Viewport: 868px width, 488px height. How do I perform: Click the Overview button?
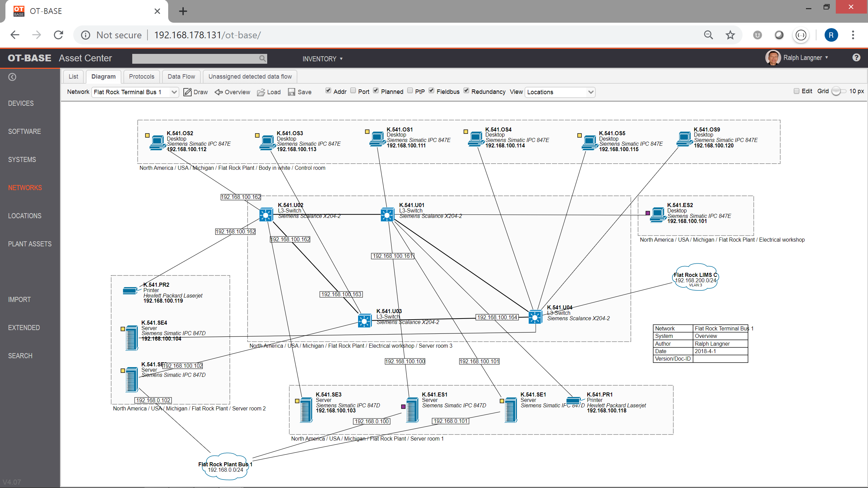(232, 92)
